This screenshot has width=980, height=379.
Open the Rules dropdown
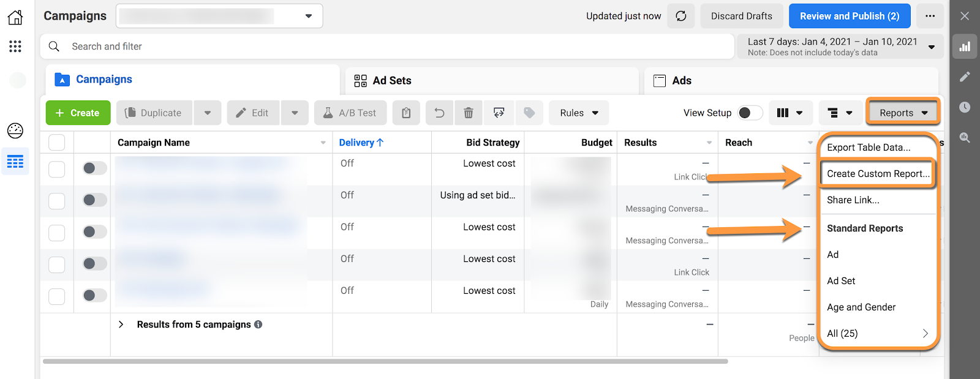[x=579, y=113]
